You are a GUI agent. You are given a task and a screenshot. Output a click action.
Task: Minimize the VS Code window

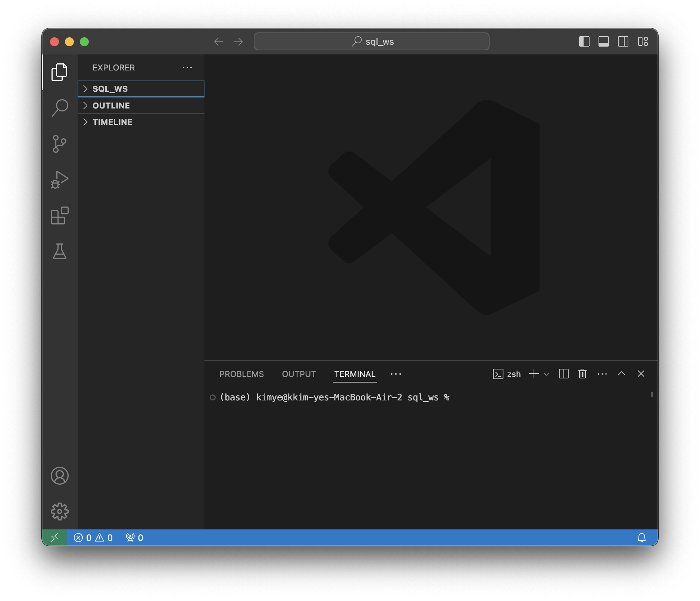(x=69, y=42)
